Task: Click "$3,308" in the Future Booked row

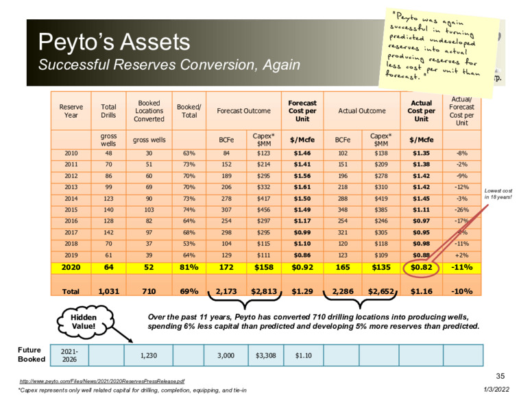Action: click(266, 356)
